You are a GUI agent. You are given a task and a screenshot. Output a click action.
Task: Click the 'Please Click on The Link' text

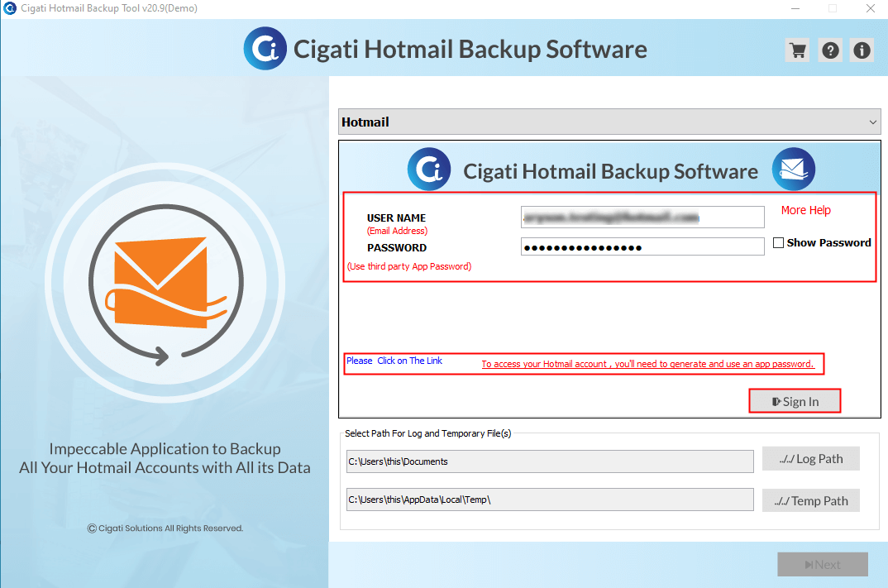coord(394,361)
